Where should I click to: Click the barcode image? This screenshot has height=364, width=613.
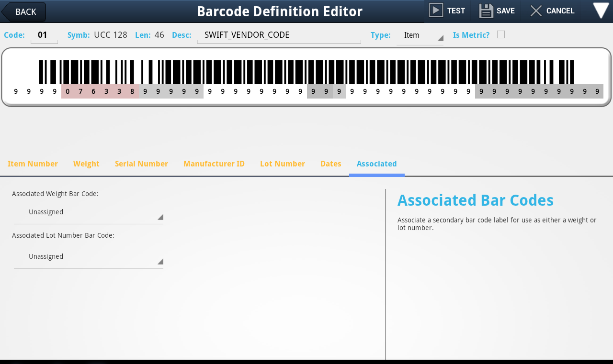306,72
